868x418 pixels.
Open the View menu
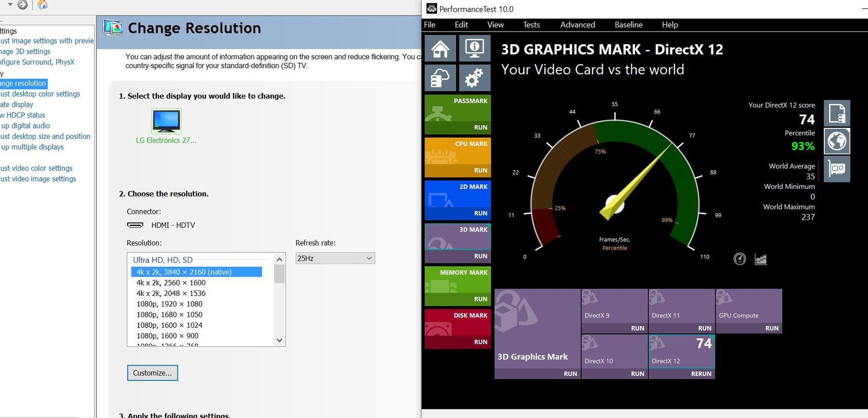click(x=495, y=25)
